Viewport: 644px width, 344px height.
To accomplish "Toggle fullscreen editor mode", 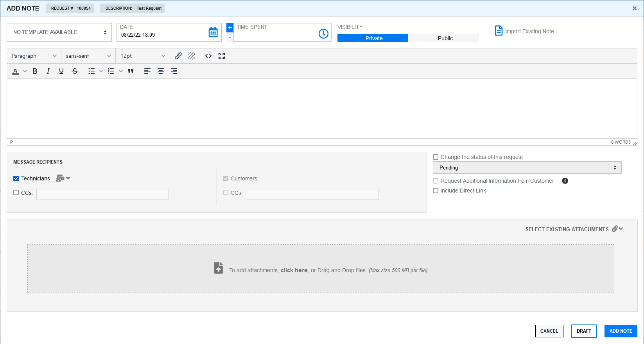I will click(x=222, y=56).
